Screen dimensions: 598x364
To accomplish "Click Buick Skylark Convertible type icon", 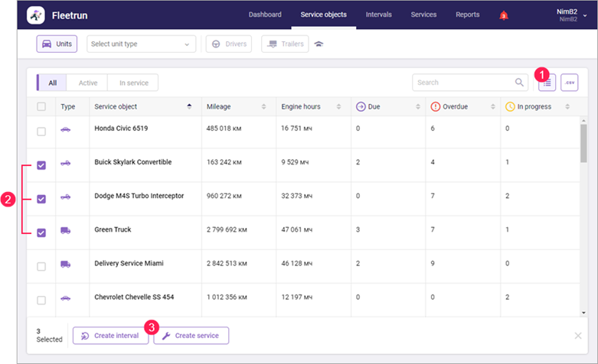I will point(66,164).
